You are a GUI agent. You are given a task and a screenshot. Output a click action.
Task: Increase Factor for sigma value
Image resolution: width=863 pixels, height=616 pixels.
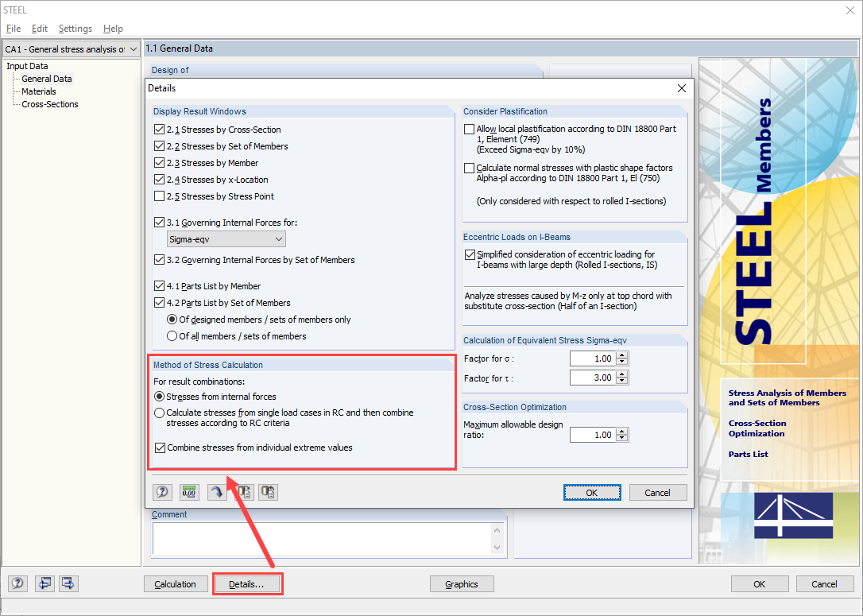pos(622,355)
